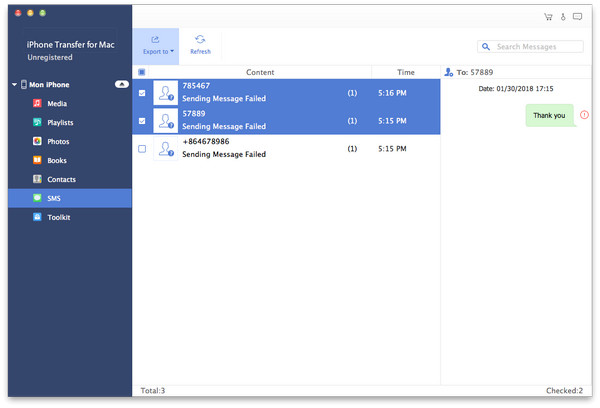Open the shopping cart icon
Screen dimensions: 600x408
[x=548, y=17]
